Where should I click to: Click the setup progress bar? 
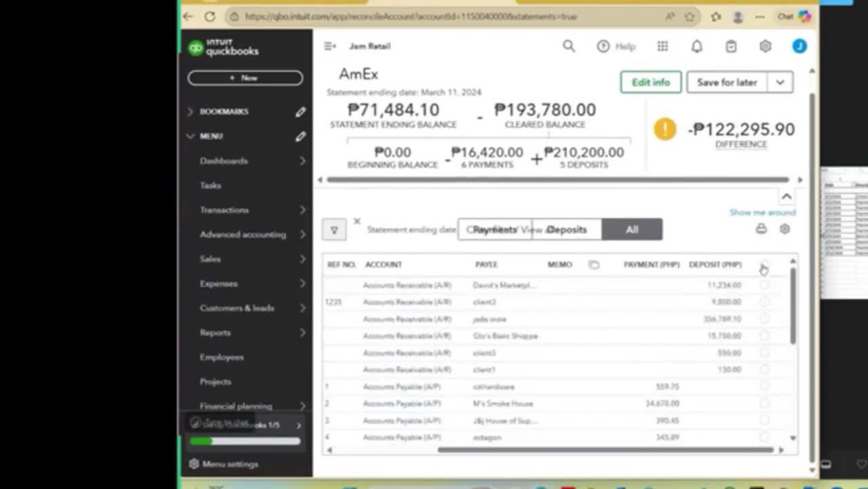tap(245, 441)
